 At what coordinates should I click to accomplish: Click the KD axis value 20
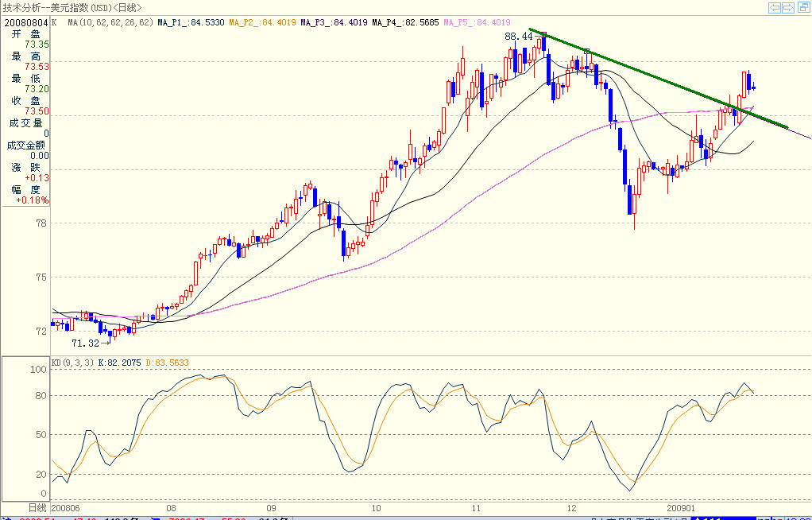(x=41, y=475)
